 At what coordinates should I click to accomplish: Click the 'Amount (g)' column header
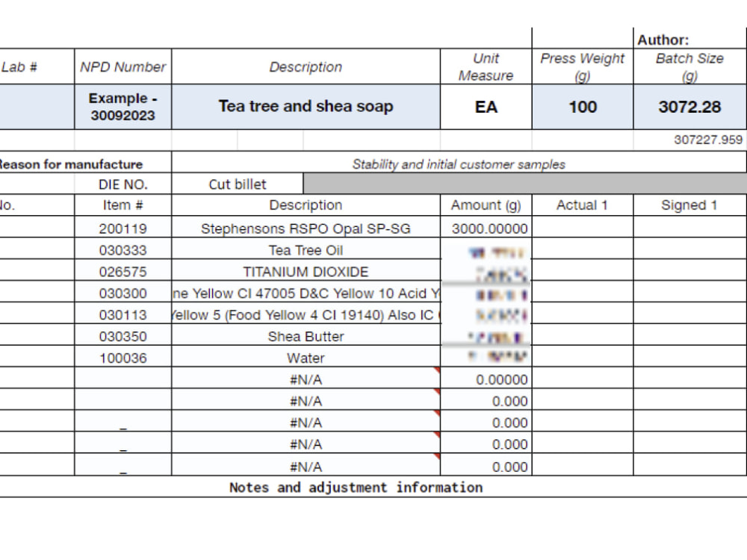click(486, 205)
